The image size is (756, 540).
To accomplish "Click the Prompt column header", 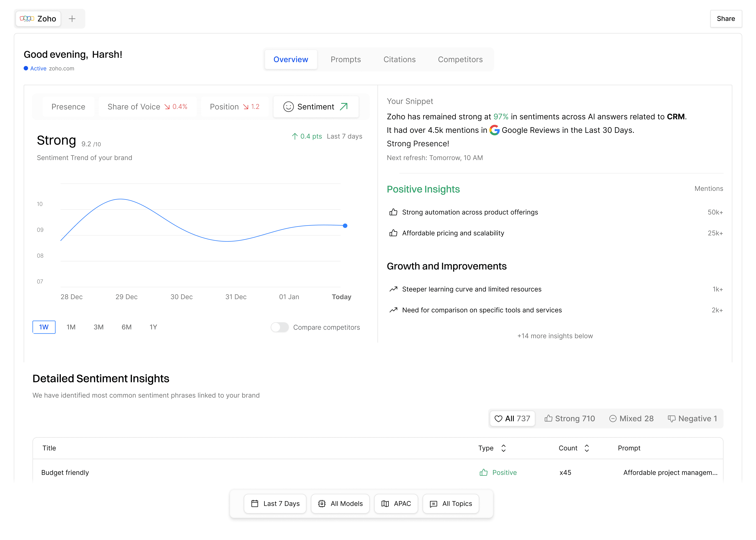I will tap(629, 448).
